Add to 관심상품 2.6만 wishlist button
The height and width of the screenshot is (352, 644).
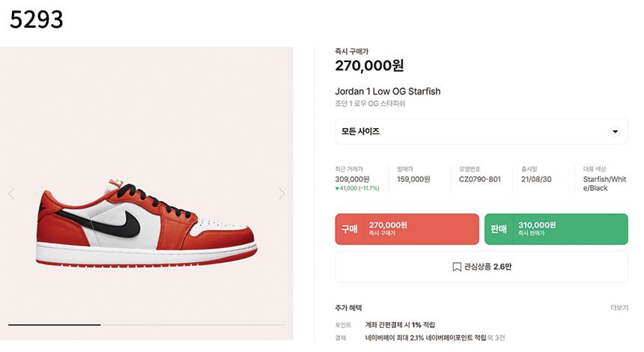(482, 267)
